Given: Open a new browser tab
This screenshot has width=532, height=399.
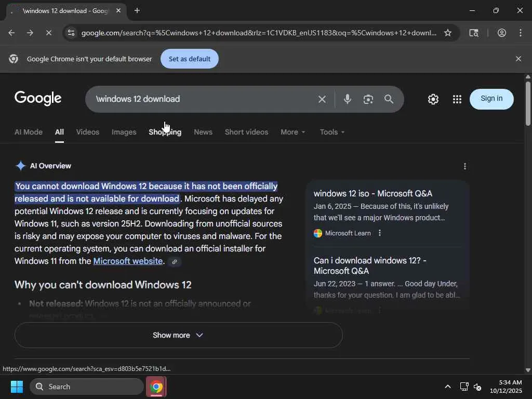Looking at the screenshot, I should 137,10.
